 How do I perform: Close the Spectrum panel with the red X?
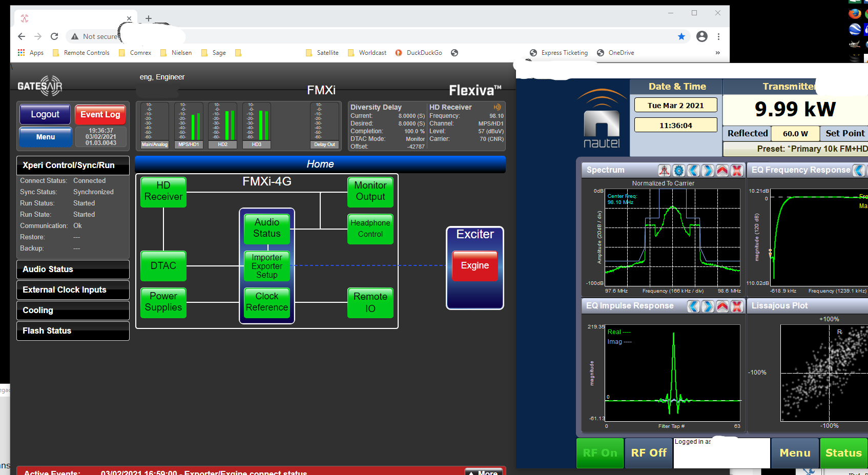(x=737, y=170)
